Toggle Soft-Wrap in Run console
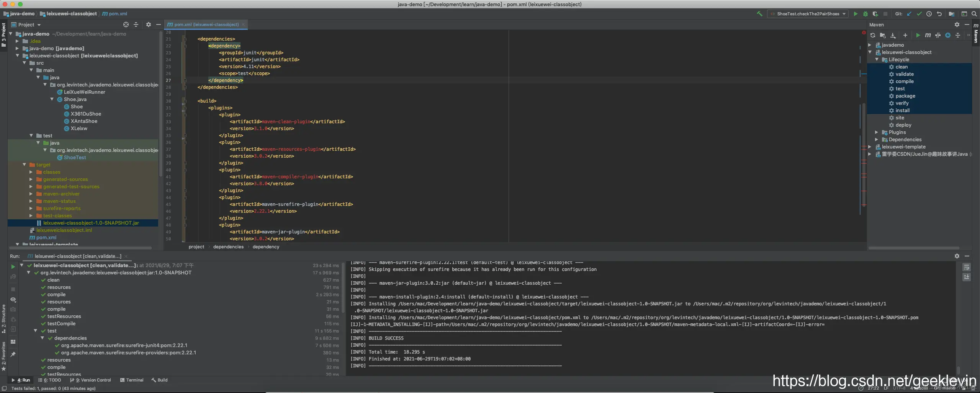 (967, 267)
